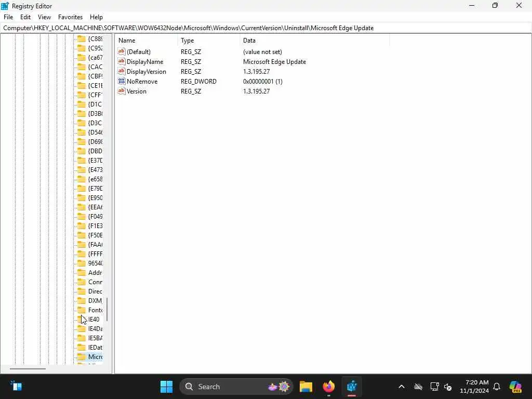Select the (Default) value icon
The width and height of the screenshot is (532, 399).
(122, 51)
